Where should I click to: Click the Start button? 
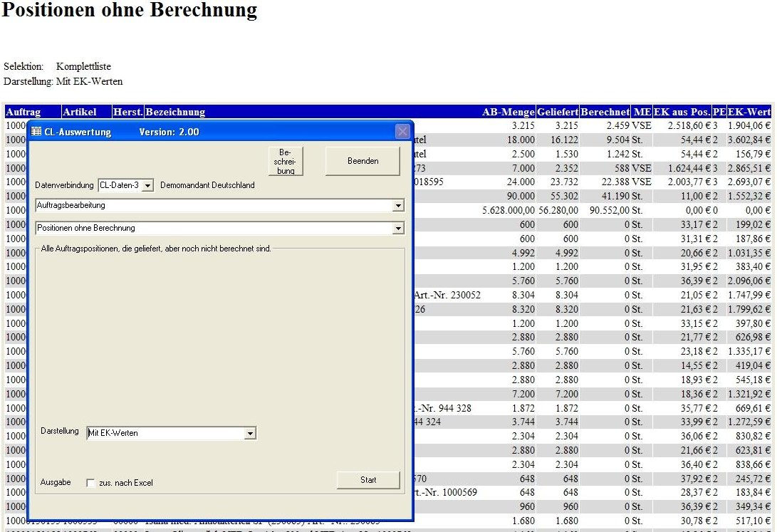click(368, 480)
